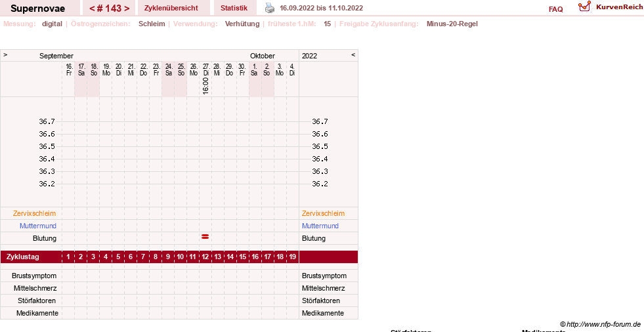
Task: Go to next cycle arrow after #143
Action: pos(127,9)
